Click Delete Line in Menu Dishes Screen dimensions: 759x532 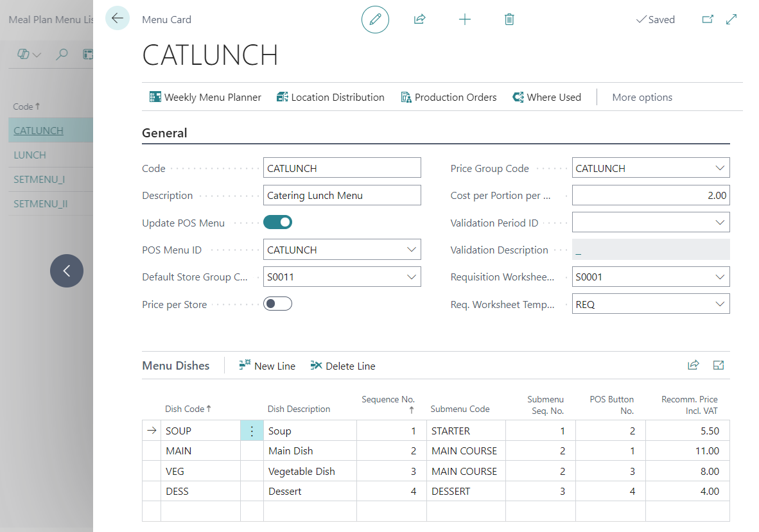tap(343, 366)
